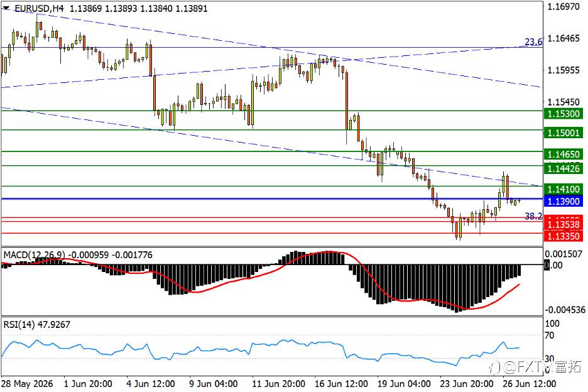Image resolution: width=588 pixels, height=392 pixels.
Task: Click the 1.15450 price axis value
Action: coord(563,102)
